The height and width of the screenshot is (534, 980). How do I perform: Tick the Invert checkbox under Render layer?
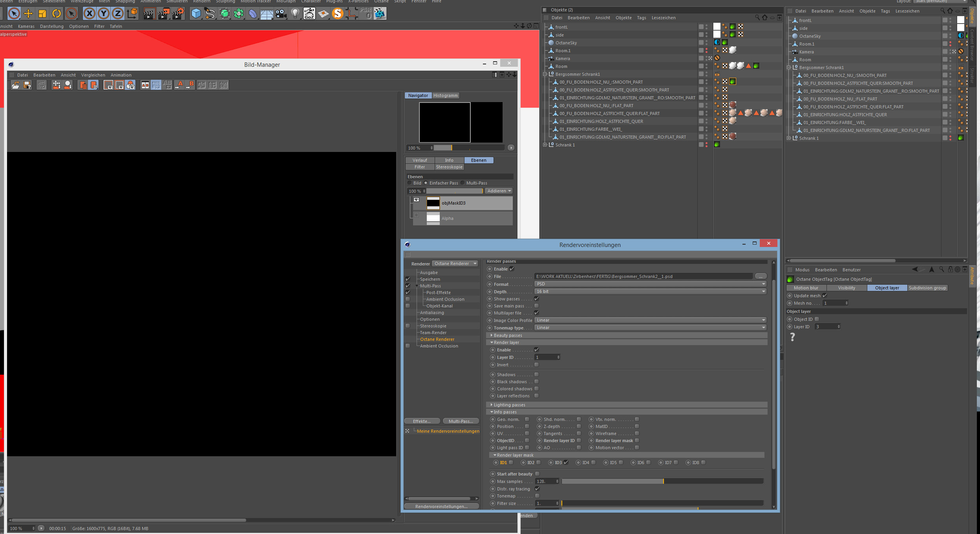click(537, 365)
